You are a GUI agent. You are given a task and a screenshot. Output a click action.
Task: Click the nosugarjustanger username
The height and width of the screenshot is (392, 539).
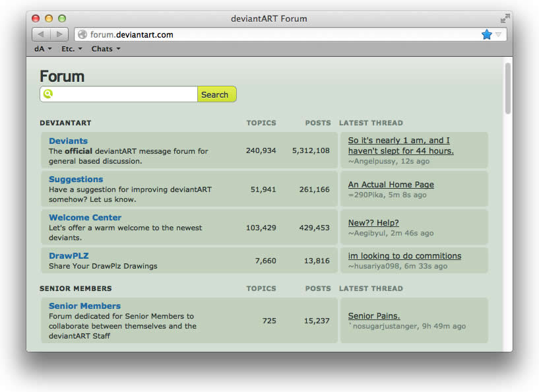click(x=385, y=326)
